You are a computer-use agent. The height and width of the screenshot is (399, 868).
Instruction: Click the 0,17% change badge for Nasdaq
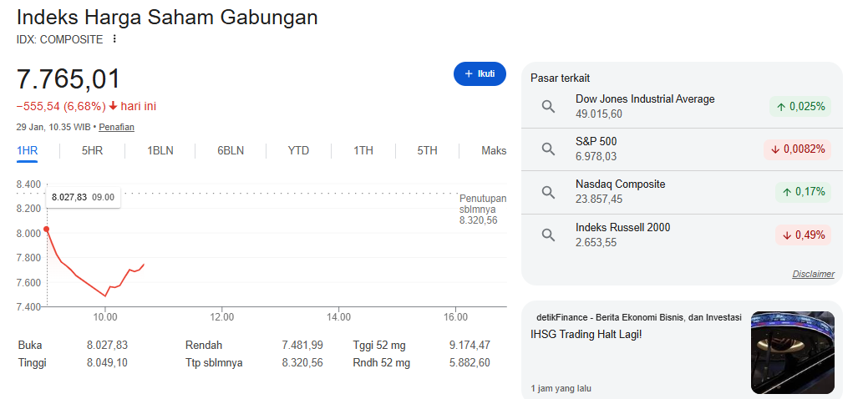[803, 192]
